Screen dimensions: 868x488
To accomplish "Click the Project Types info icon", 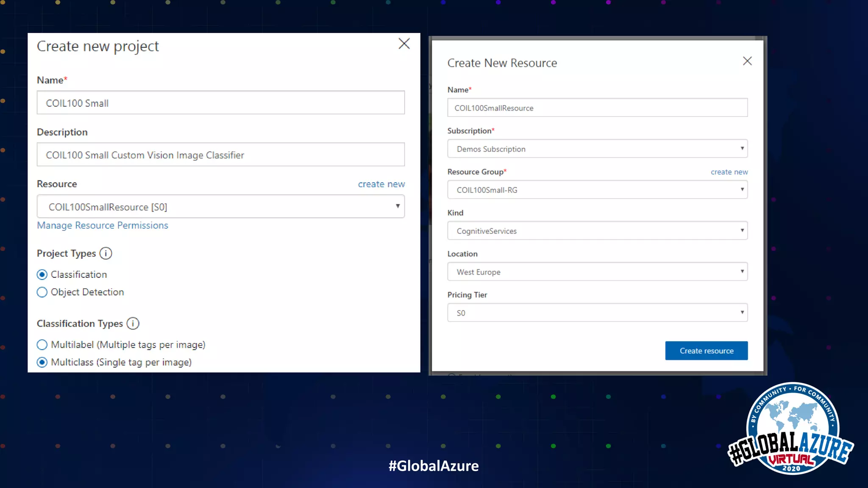I will pyautogui.click(x=106, y=253).
